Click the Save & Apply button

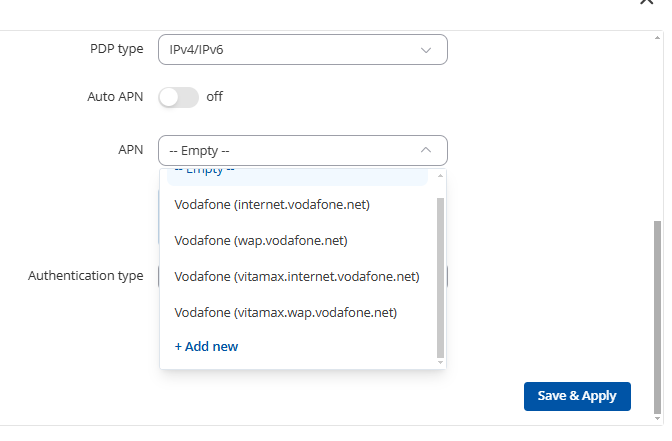click(577, 396)
